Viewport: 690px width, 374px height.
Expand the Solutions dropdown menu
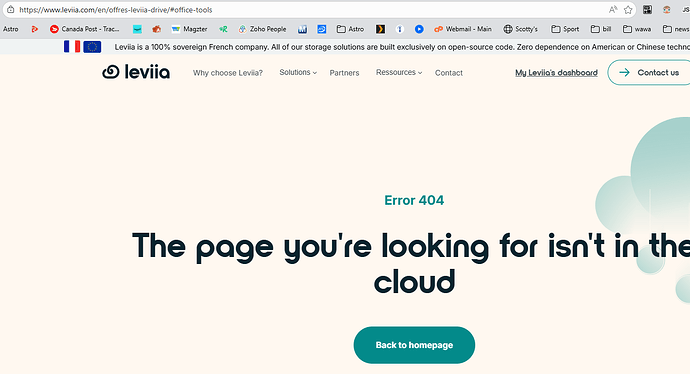298,73
